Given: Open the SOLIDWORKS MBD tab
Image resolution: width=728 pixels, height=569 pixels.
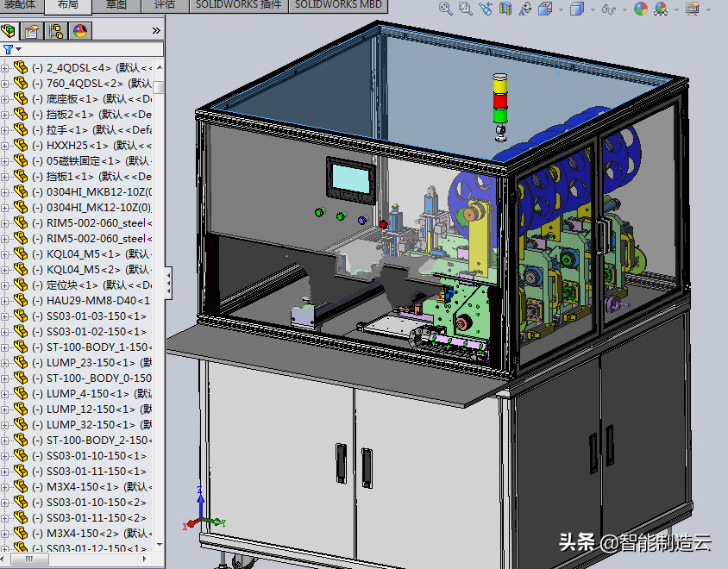Looking at the screenshot, I should [x=338, y=5].
